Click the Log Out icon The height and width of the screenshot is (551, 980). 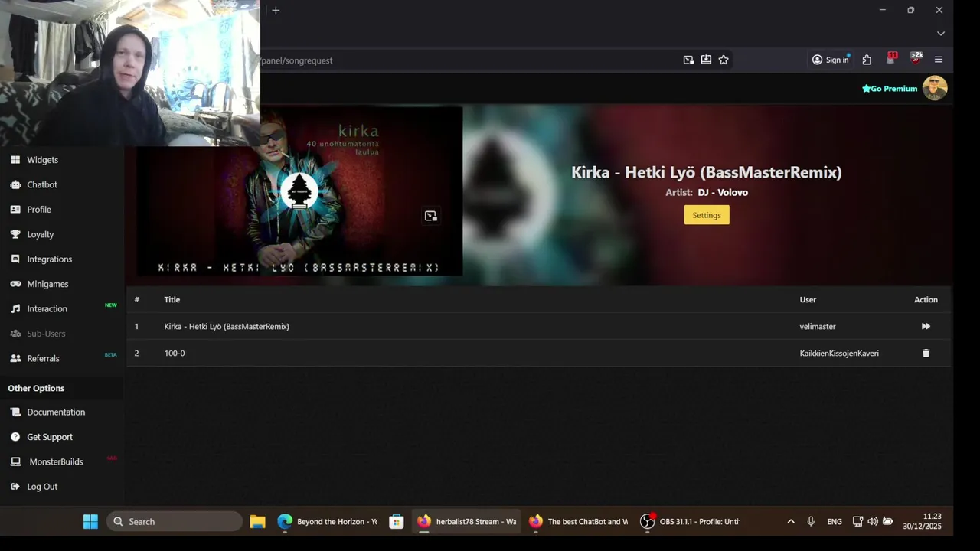point(15,487)
